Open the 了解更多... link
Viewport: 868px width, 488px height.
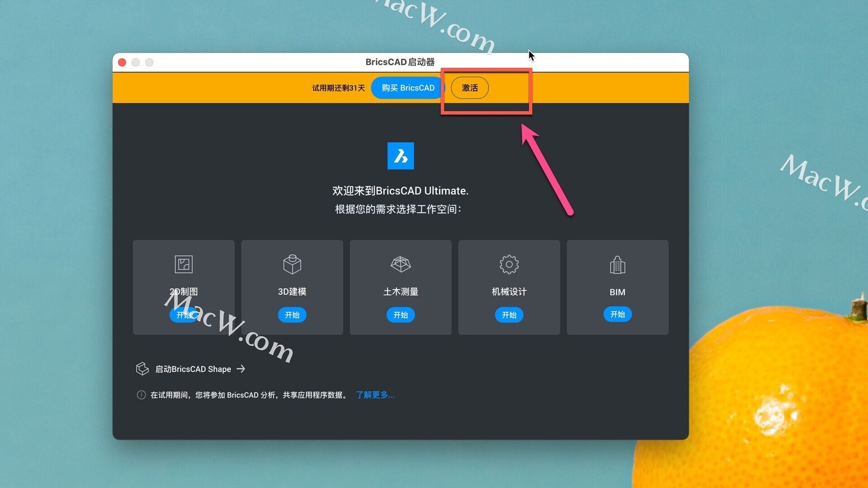click(x=375, y=395)
